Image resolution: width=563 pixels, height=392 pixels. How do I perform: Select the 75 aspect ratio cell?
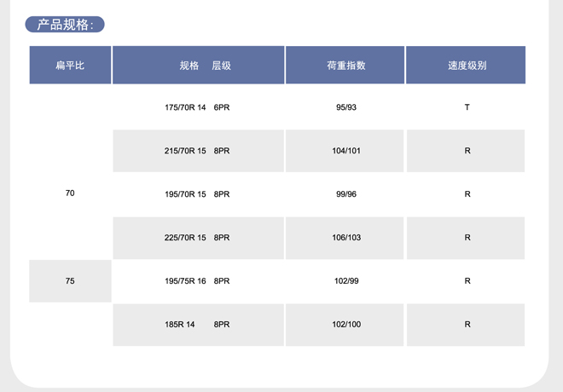[x=70, y=281]
